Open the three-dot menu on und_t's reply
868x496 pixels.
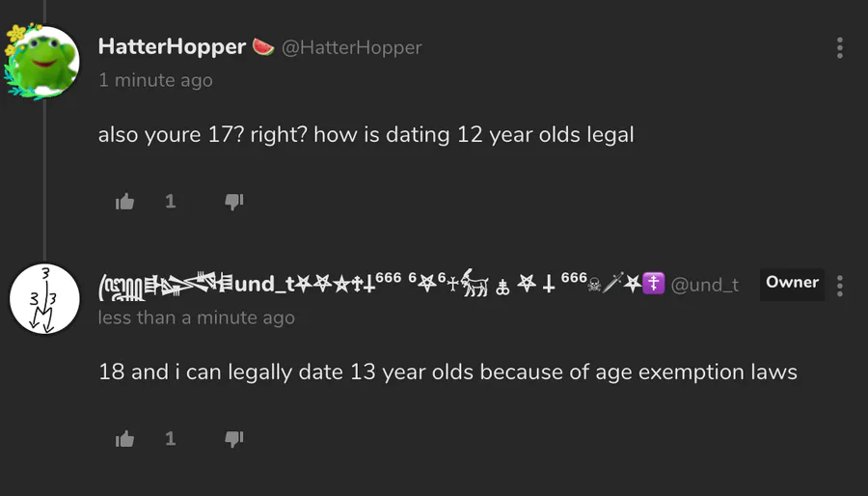point(840,286)
